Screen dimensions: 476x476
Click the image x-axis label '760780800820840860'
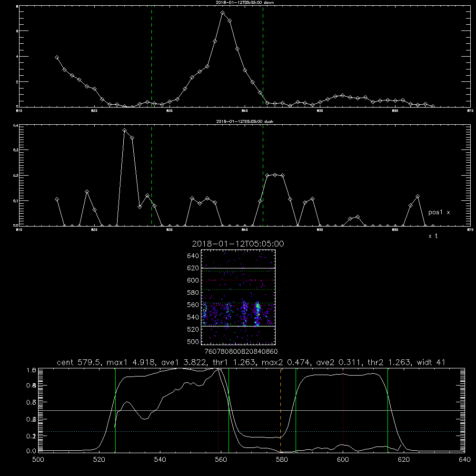[x=241, y=351]
